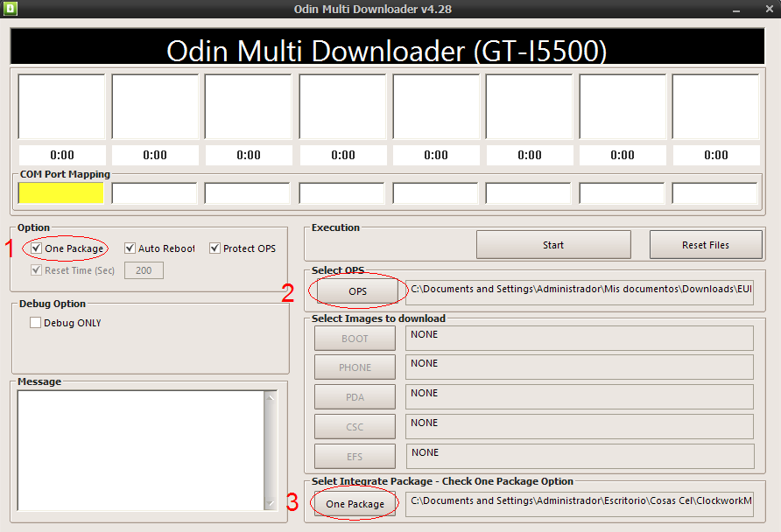Click the EFS image button
Viewport: 781px width, 532px height.
pos(354,456)
